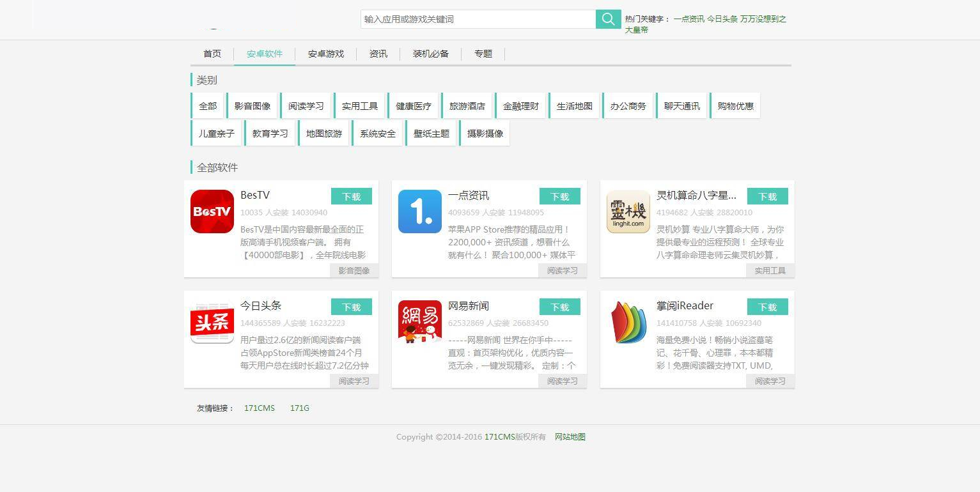Viewport: 980px width, 492px height.
Task: Select the 购物优惠 category filter
Action: point(735,105)
